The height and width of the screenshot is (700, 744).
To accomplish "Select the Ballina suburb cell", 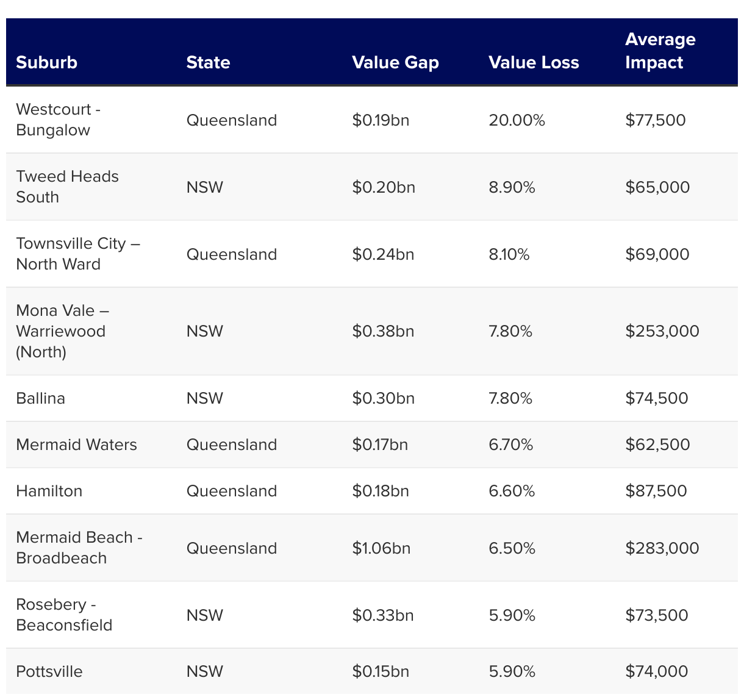I will pyautogui.click(x=40, y=398).
